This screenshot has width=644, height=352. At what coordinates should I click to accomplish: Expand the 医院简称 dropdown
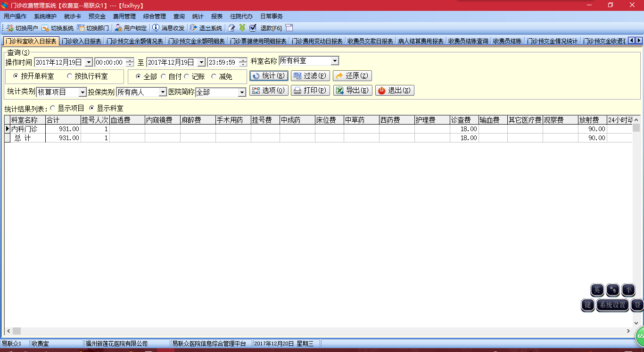[242, 92]
